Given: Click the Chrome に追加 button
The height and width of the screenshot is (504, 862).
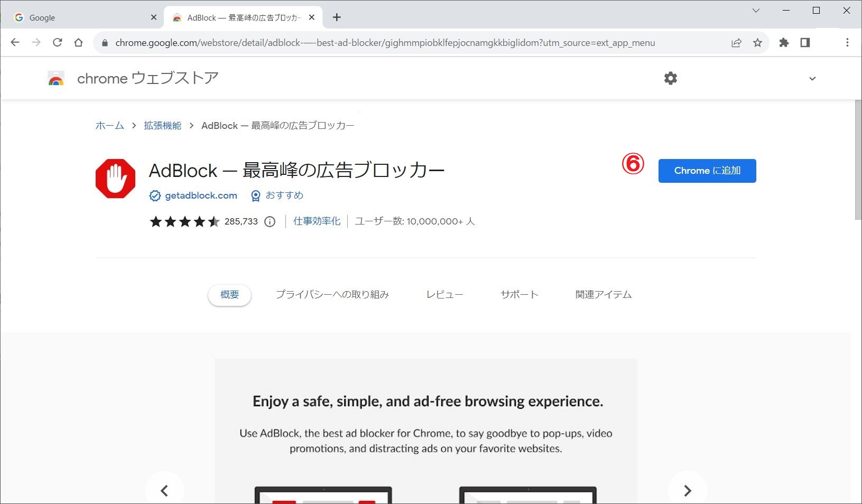Looking at the screenshot, I should click(707, 171).
